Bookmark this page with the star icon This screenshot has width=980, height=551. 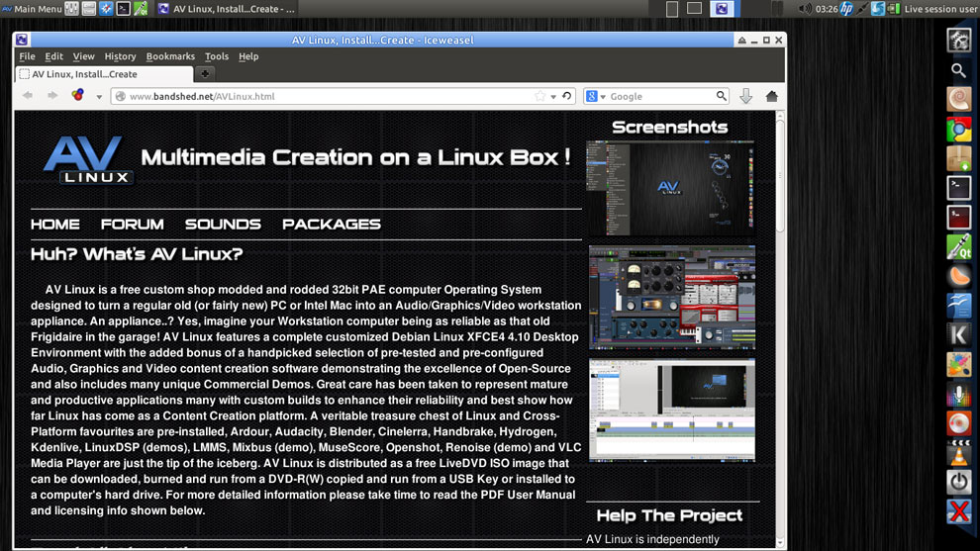tap(540, 96)
